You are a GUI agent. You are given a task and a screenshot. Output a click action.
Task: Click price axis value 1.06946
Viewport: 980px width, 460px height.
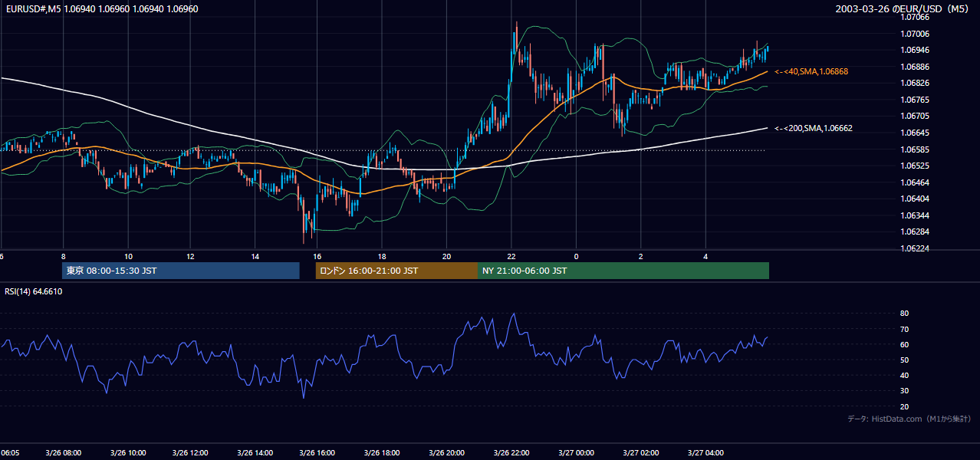[x=914, y=50]
